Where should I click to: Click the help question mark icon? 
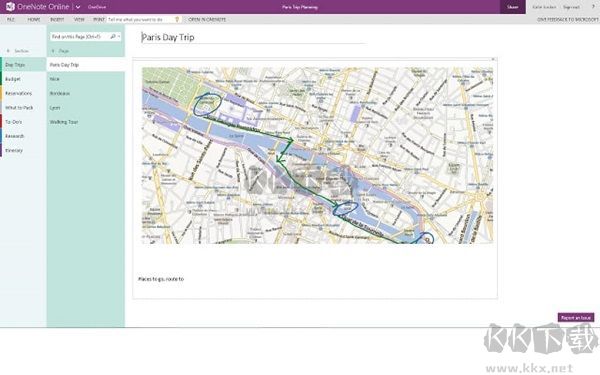tap(593, 7)
